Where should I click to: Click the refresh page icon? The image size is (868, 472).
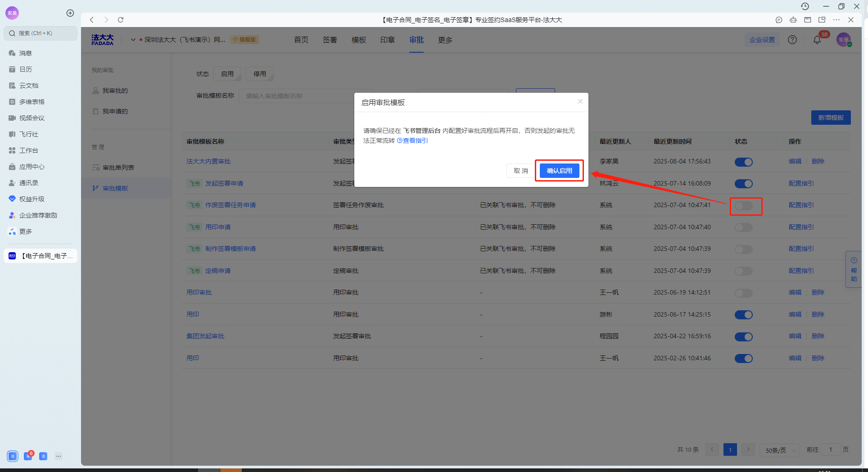[x=121, y=20]
